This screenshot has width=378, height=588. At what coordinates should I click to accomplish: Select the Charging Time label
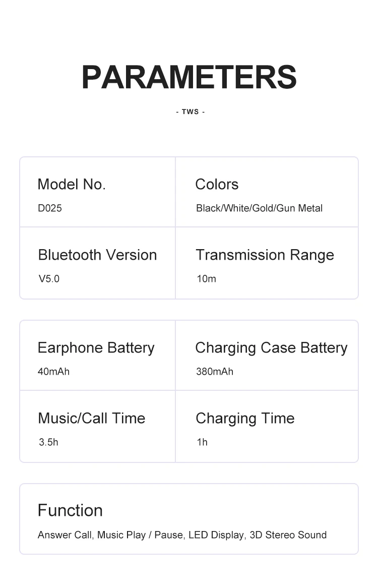[245, 419]
